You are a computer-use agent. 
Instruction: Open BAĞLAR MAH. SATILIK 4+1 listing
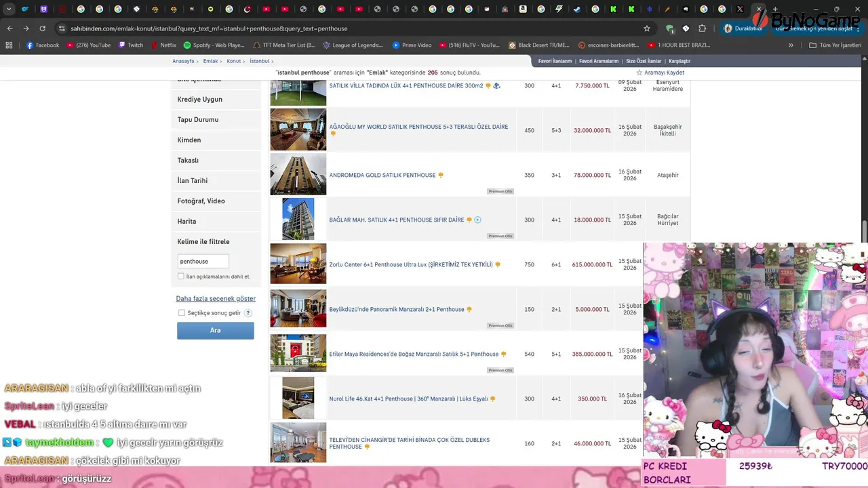click(x=397, y=220)
